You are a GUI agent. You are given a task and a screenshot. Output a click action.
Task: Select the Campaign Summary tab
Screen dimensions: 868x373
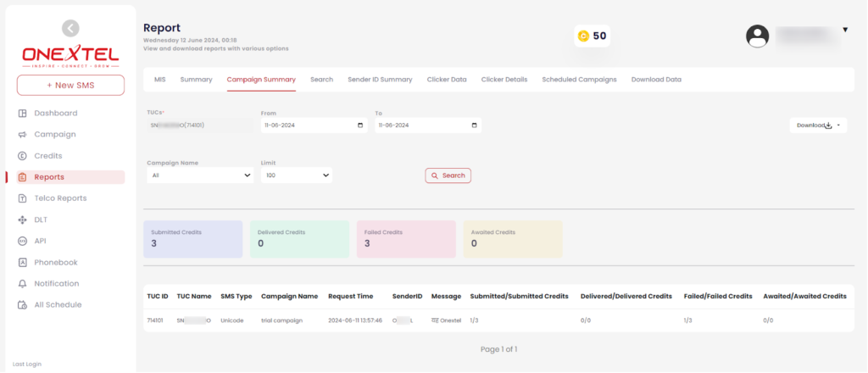[261, 80]
